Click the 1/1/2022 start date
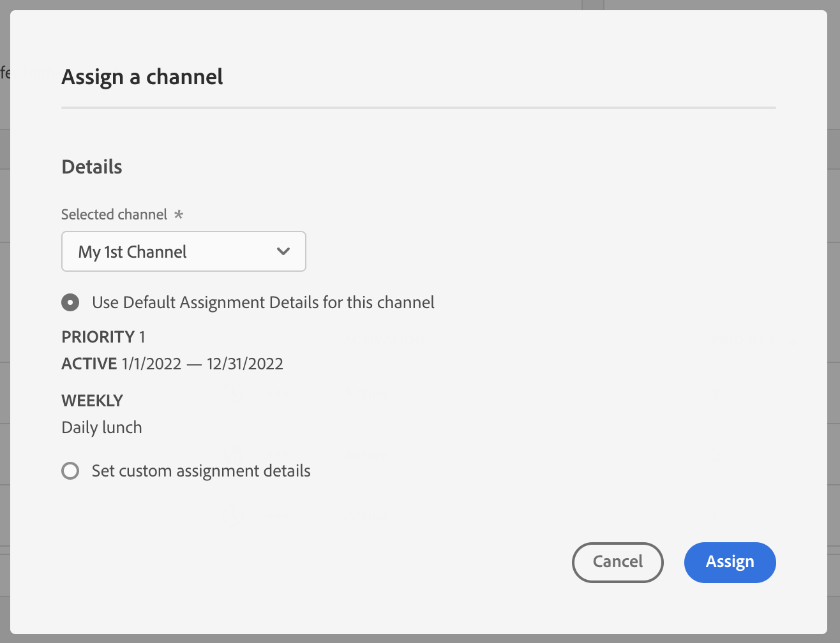This screenshot has height=643, width=840. pos(152,364)
